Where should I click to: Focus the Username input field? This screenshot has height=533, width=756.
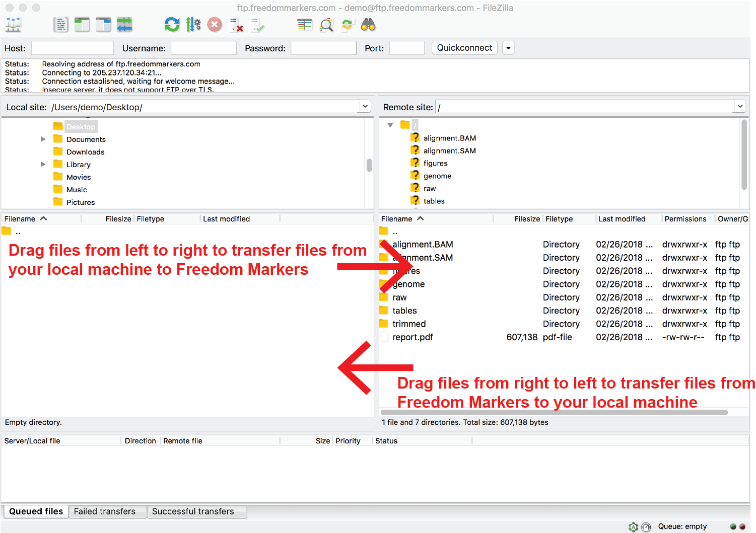click(203, 48)
